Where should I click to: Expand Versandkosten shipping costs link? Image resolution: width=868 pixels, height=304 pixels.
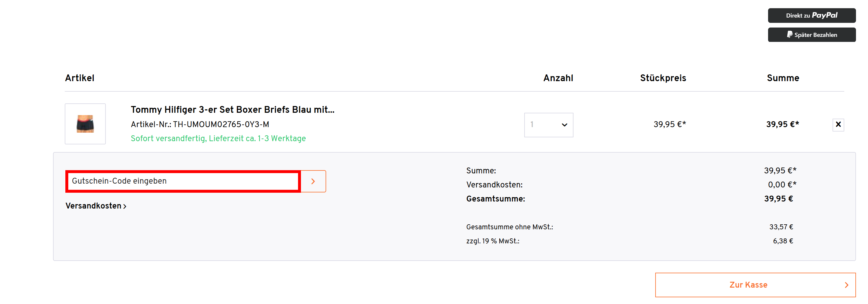click(x=96, y=206)
